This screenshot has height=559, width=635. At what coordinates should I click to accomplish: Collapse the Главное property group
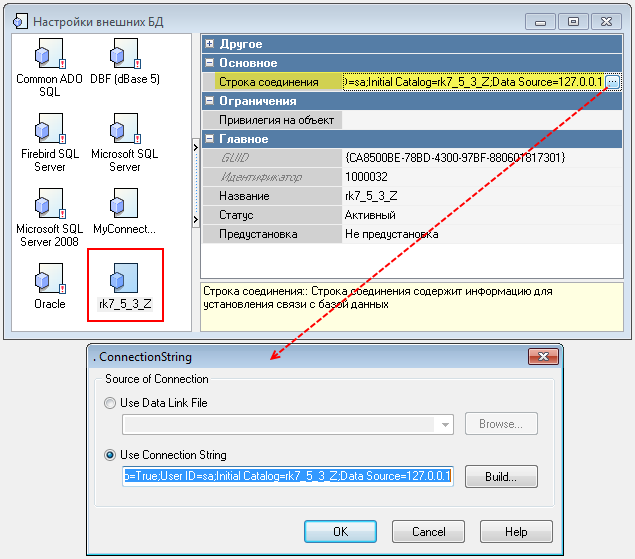click(x=209, y=139)
